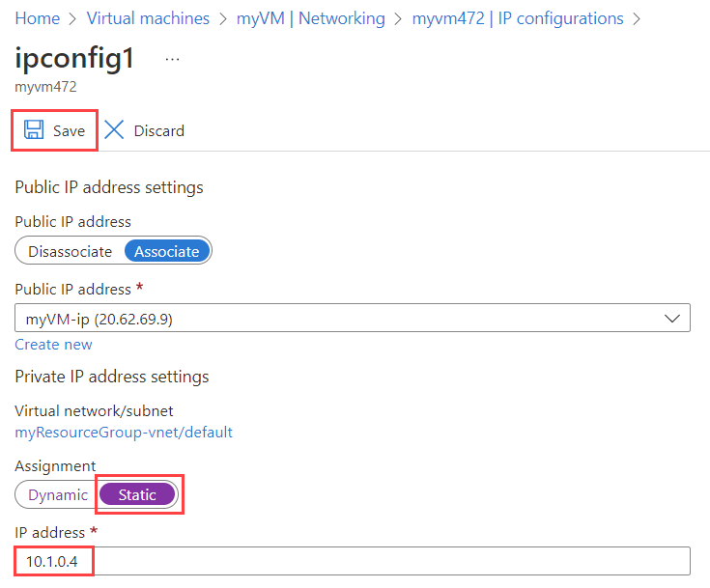Focus the IP address field showing 10.1.0.4

coord(352,561)
